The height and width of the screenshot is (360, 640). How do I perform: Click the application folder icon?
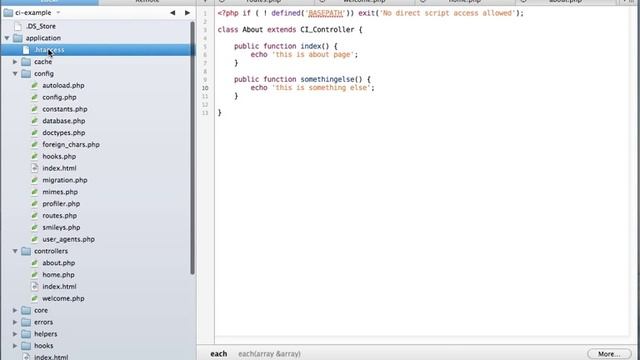pos(18,38)
